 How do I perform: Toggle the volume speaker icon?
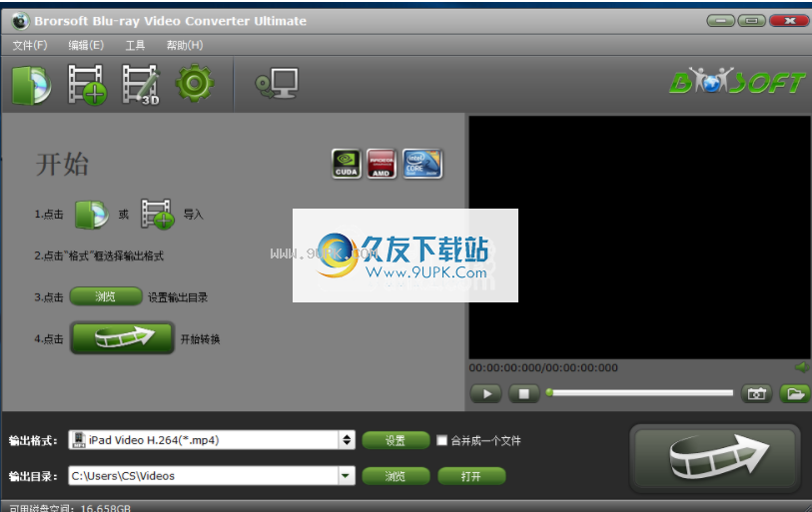(802, 367)
